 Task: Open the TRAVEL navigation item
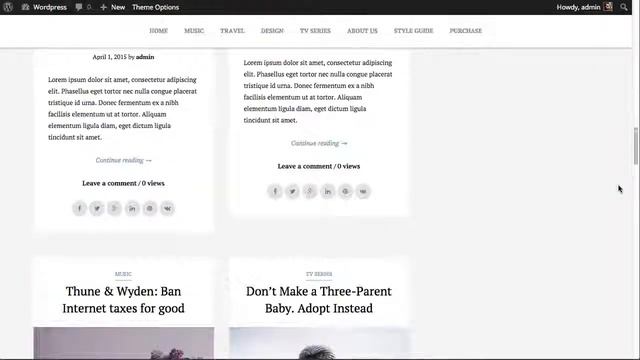pyautogui.click(x=232, y=31)
